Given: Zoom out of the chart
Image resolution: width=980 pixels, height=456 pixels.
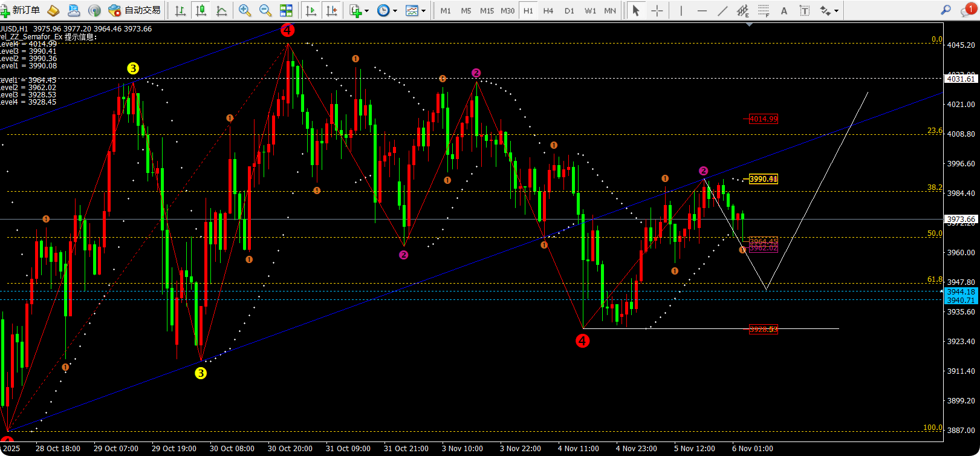Looking at the screenshot, I should click(x=265, y=10).
